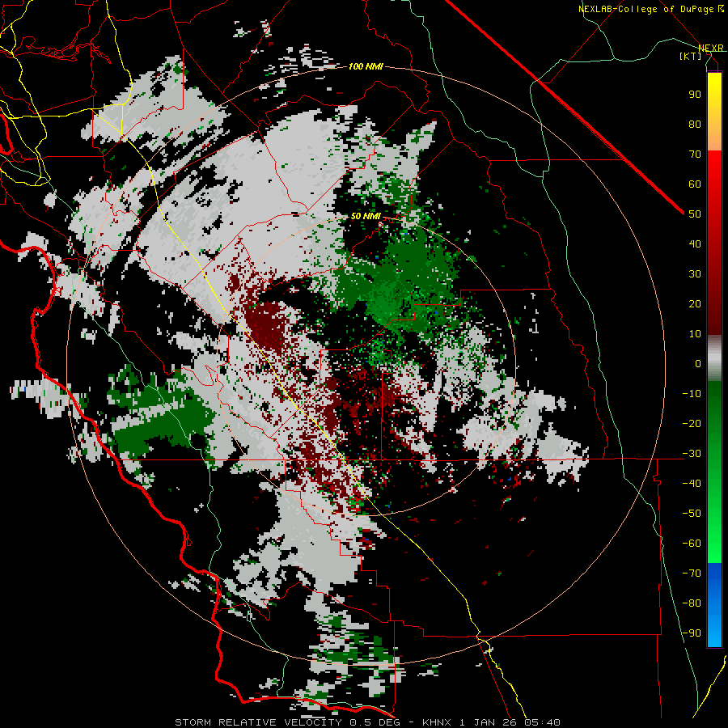The height and width of the screenshot is (728, 728).
Task: Click the -30 value on velocity scale
Action: [x=692, y=454]
